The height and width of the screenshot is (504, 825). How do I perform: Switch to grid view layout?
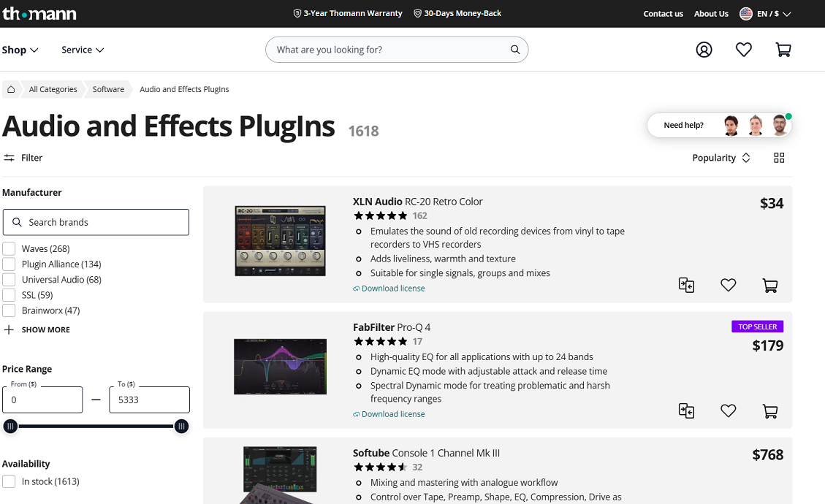click(x=778, y=157)
